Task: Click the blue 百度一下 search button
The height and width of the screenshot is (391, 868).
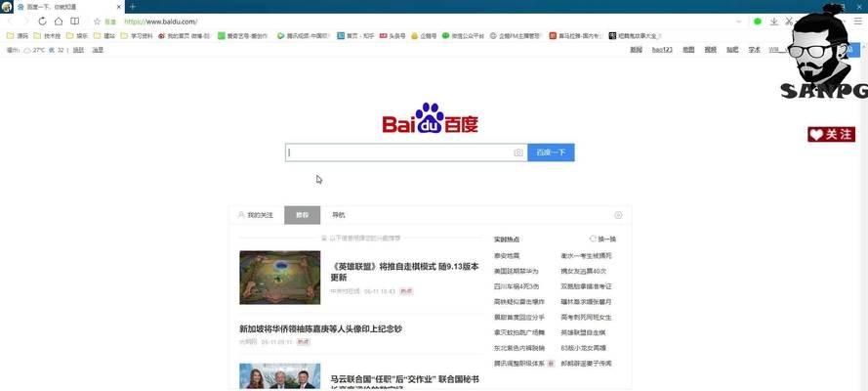Action: click(x=551, y=152)
